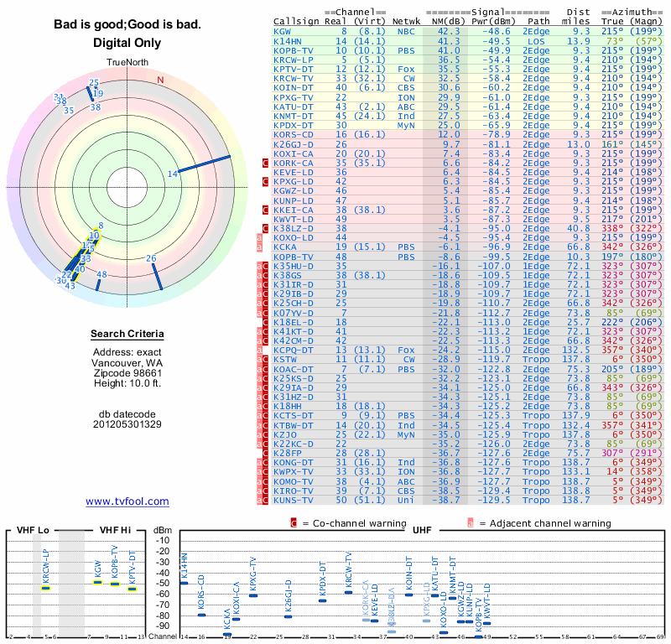The height and width of the screenshot is (644, 671).
Task: Select K14HN in the table Callsign column
Action: pos(288,41)
